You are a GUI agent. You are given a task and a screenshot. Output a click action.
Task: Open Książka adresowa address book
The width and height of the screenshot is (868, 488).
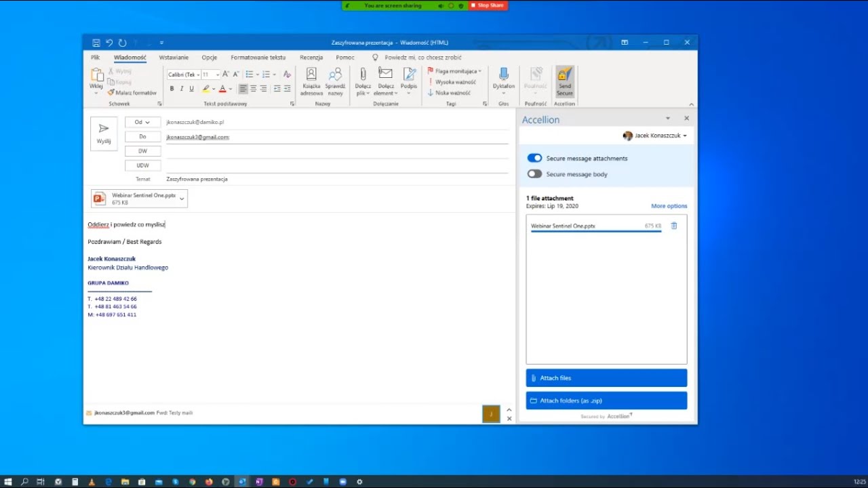[311, 81]
